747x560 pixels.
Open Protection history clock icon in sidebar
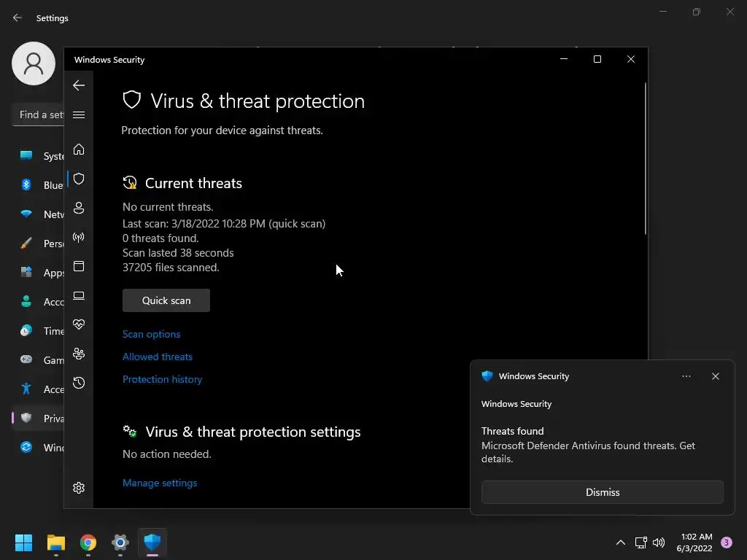(x=79, y=383)
